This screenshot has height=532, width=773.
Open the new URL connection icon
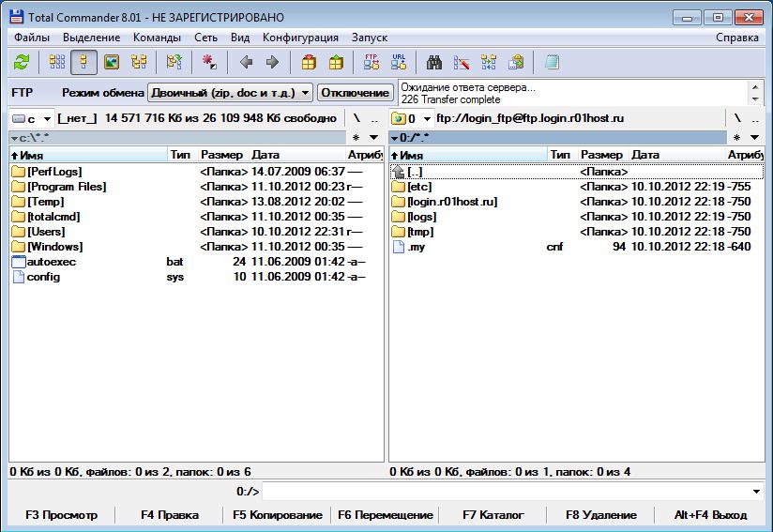(399, 62)
